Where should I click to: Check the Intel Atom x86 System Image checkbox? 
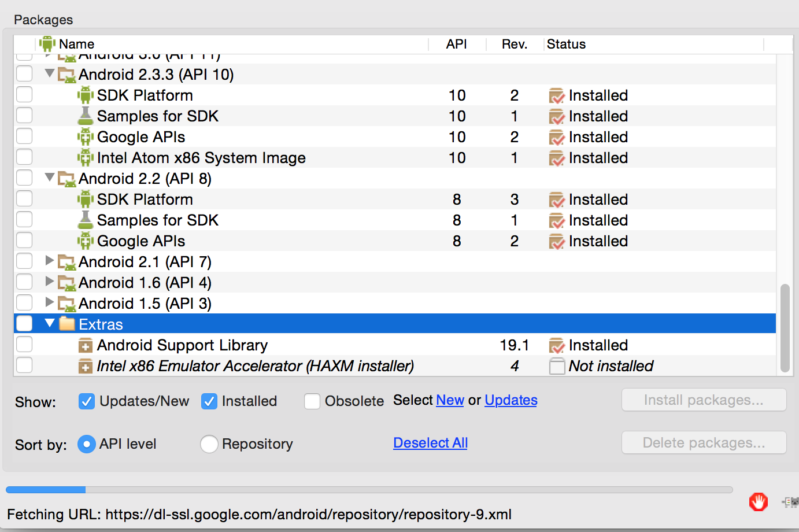pos(24,157)
